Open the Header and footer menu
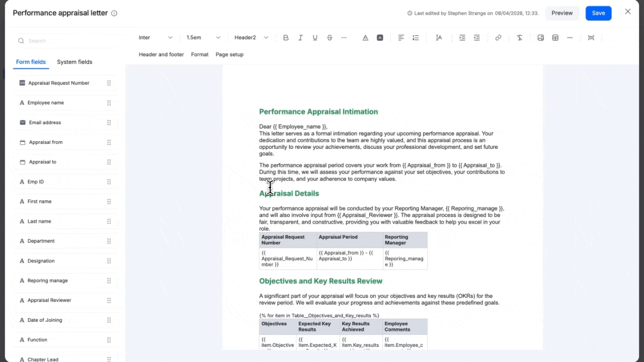This screenshot has height=362, width=644. coord(161,54)
